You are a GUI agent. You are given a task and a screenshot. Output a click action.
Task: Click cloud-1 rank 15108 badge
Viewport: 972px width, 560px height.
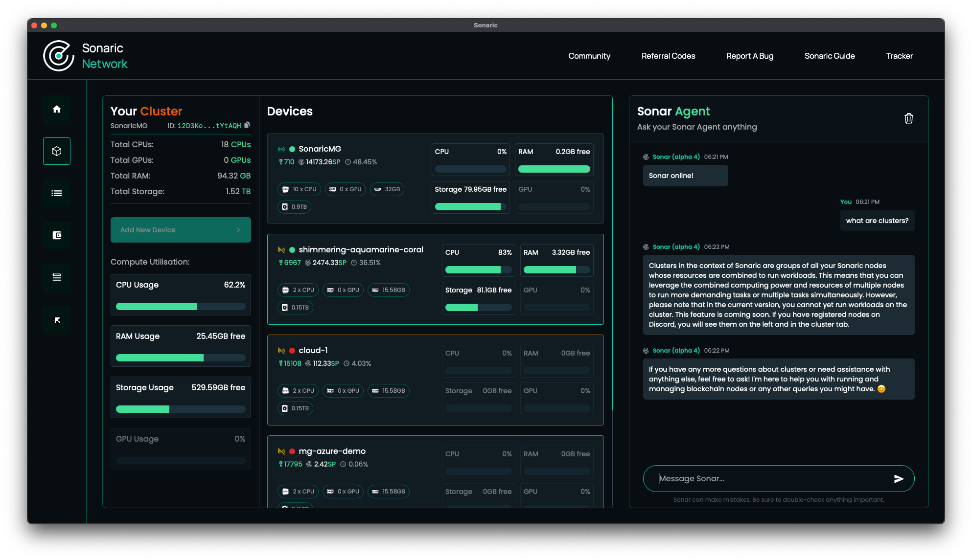[290, 363]
